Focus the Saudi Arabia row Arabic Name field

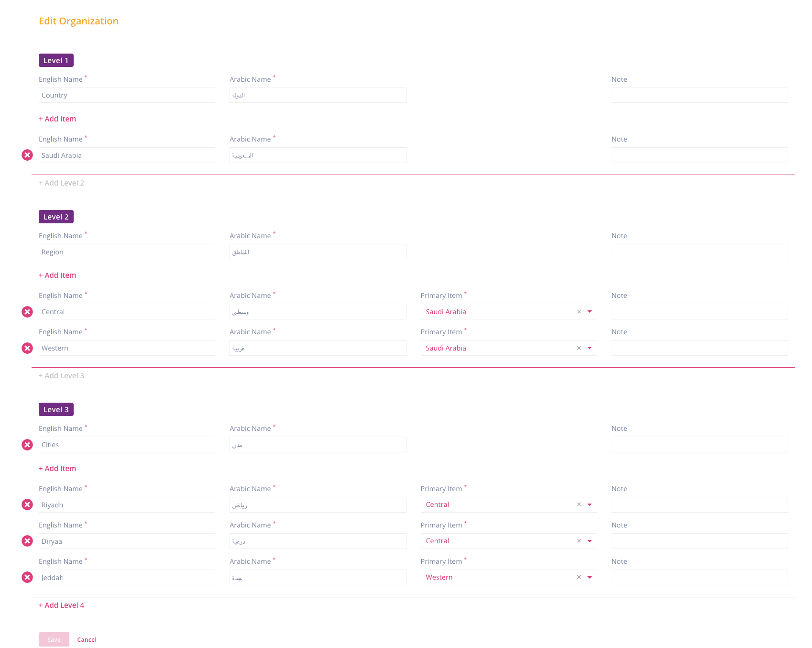tap(318, 155)
